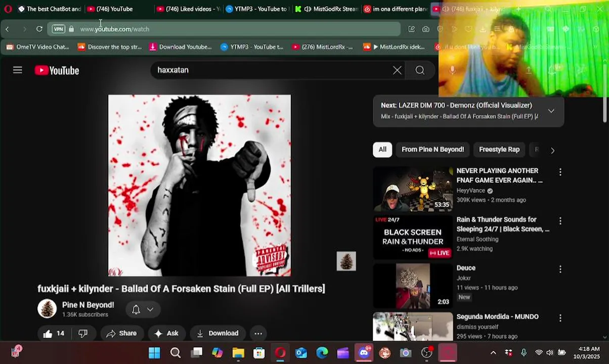Show hidden system tray icons chevron
Image resolution: width=609 pixels, height=364 pixels.
tap(493, 353)
